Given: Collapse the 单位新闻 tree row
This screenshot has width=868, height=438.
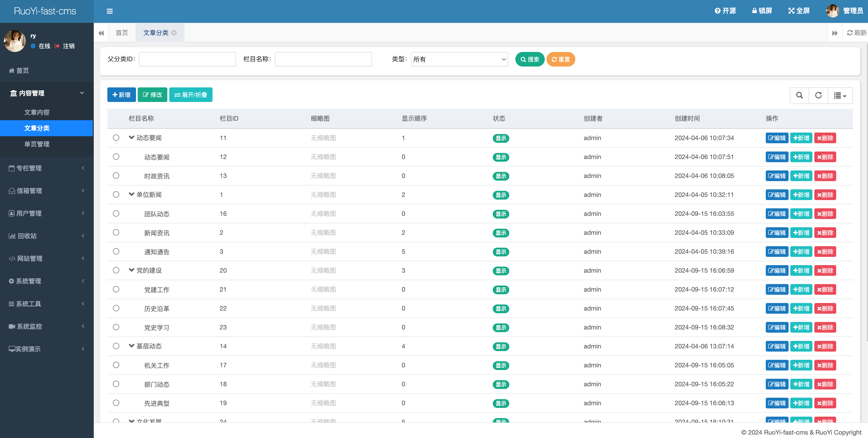Looking at the screenshot, I should tap(131, 194).
